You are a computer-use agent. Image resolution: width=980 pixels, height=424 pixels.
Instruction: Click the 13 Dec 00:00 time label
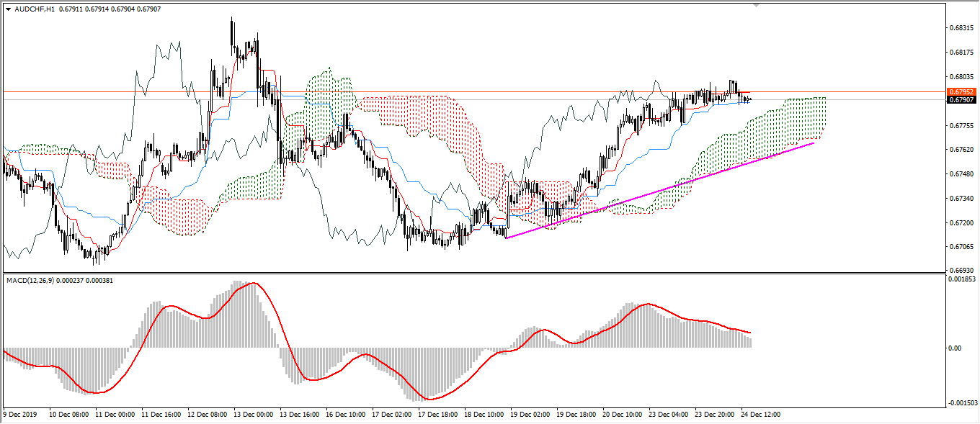coord(254,415)
